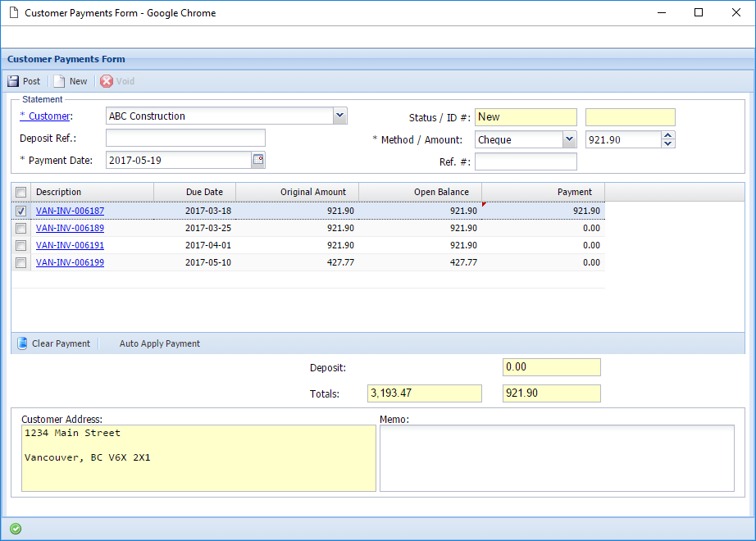
Task: Click the Post save icon
Action: point(13,80)
